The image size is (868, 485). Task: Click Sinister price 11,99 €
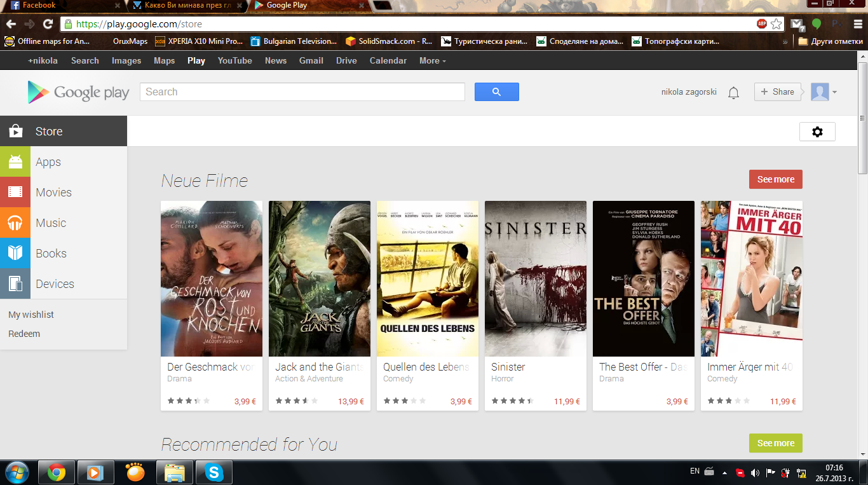click(567, 402)
